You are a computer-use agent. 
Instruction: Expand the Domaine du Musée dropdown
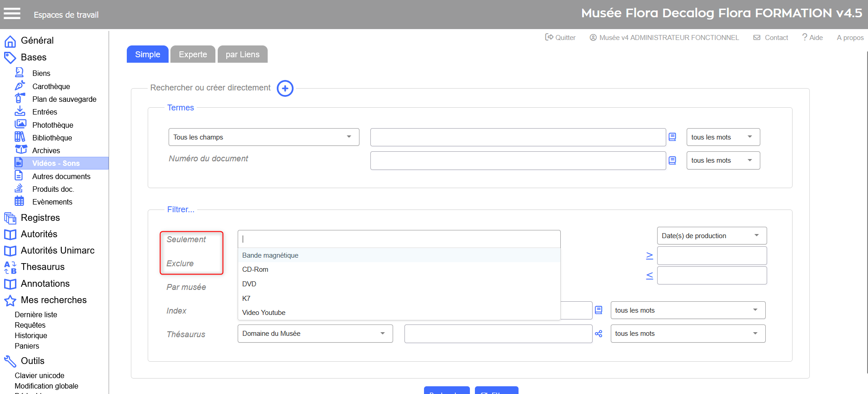pyautogui.click(x=315, y=334)
